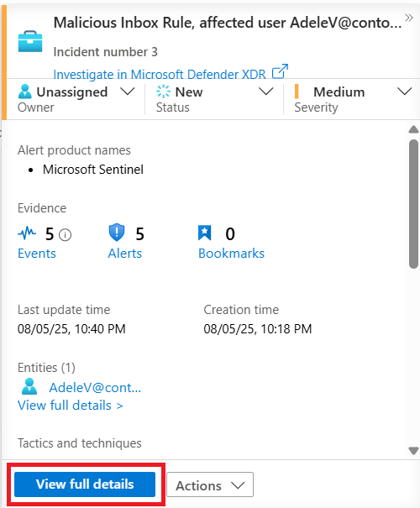Click the Incident number 3 text

click(105, 52)
